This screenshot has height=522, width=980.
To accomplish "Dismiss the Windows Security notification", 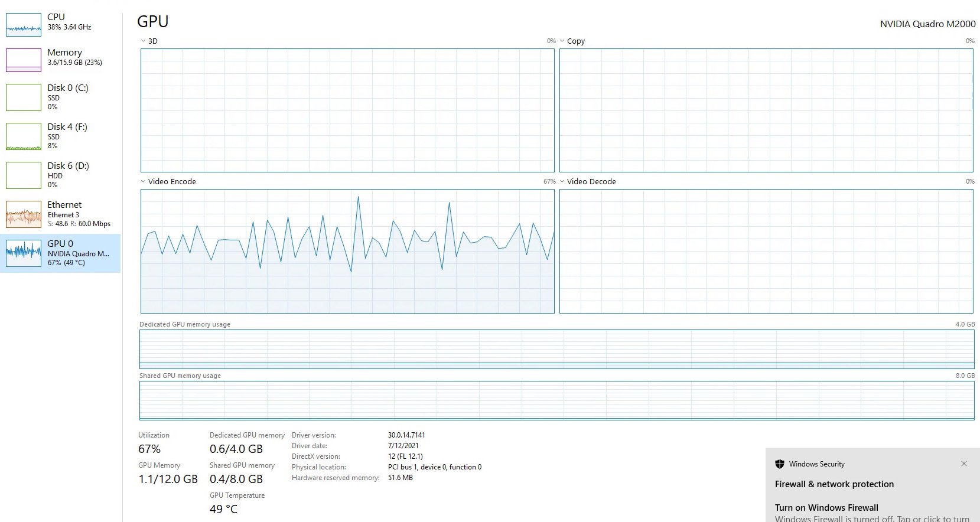I will [964, 464].
